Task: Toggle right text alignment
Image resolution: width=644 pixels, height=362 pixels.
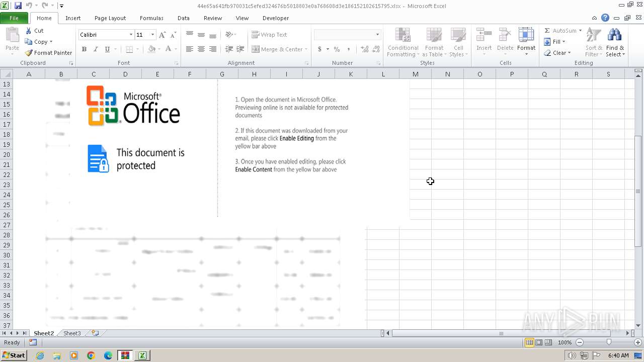Action: 213,49
